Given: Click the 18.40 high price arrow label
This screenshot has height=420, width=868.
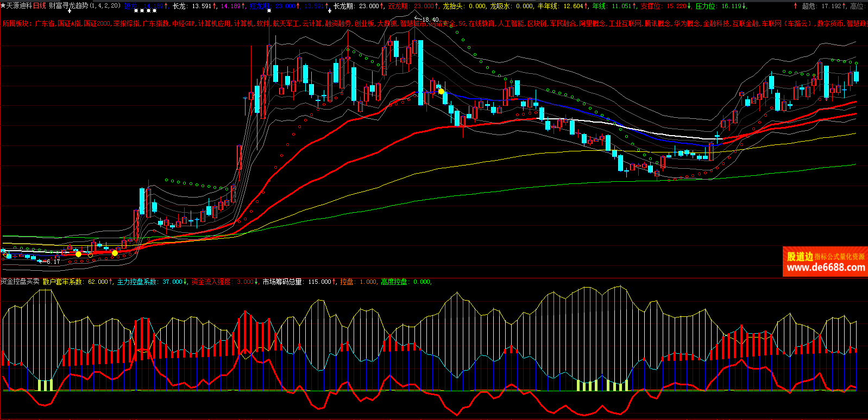Looking at the screenshot, I should (426, 20).
